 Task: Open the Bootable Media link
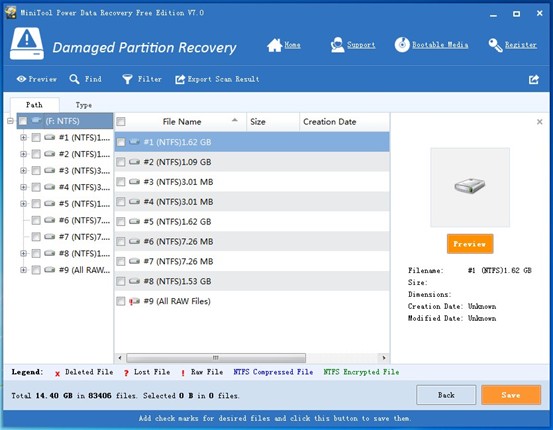tap(440, 45)
